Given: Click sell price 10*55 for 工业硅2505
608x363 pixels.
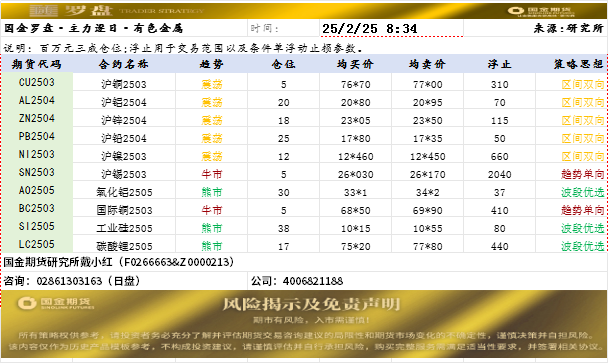Looking at the screenshot, I should 427,228.
